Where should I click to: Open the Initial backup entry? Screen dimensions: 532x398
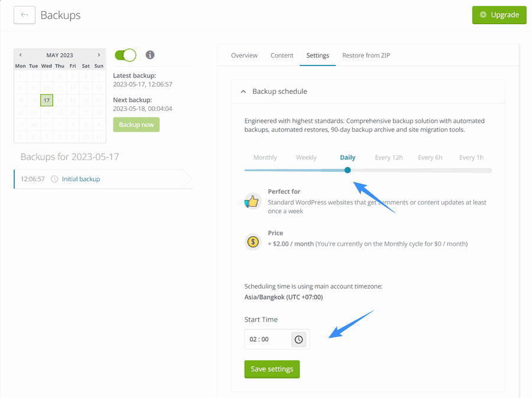click(x=81, y=179)
